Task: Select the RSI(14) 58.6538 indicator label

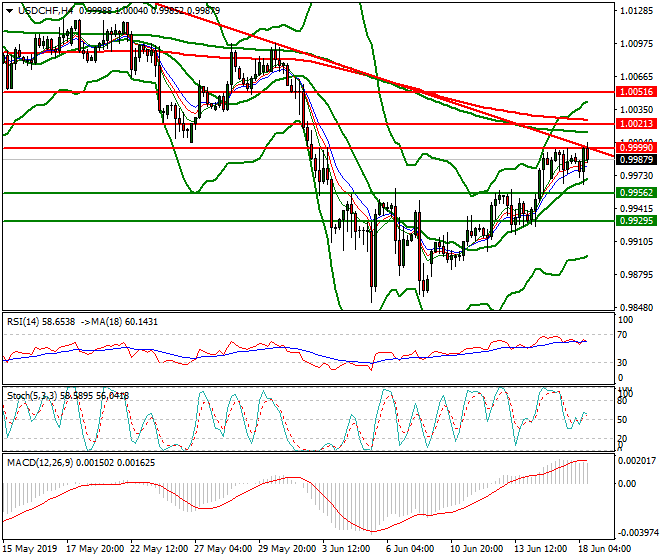Action: [41, 322]
